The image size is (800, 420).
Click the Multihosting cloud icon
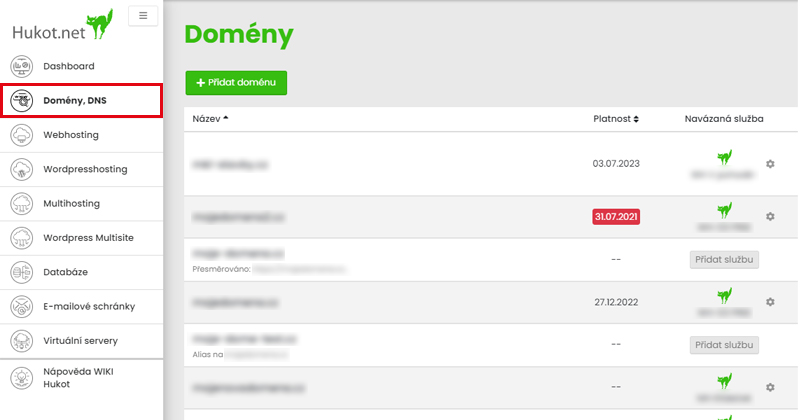(x=21, y=204)
